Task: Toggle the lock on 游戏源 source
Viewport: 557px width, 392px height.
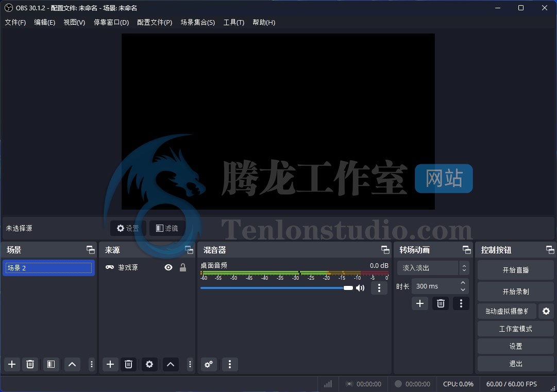Action: [183, 267]
